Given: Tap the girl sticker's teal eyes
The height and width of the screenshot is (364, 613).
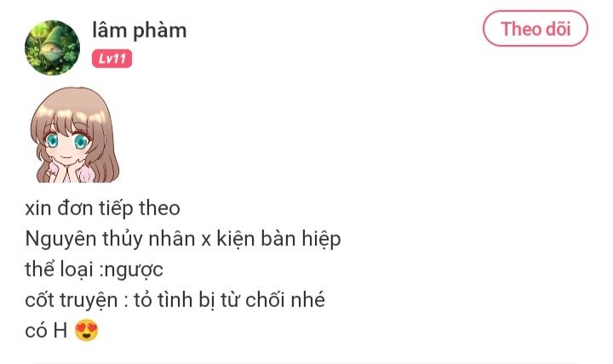Looking at the screenshot, I should [x=66, y=140].
